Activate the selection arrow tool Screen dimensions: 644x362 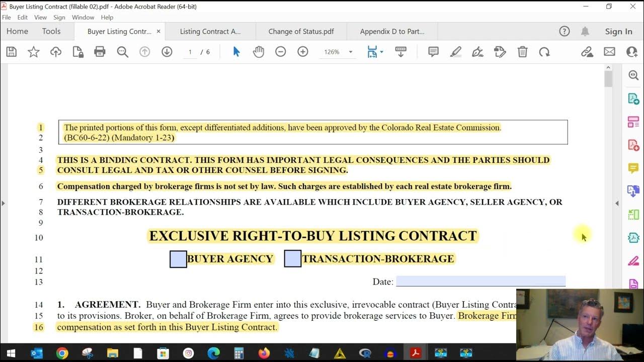[x=236, y=52]
